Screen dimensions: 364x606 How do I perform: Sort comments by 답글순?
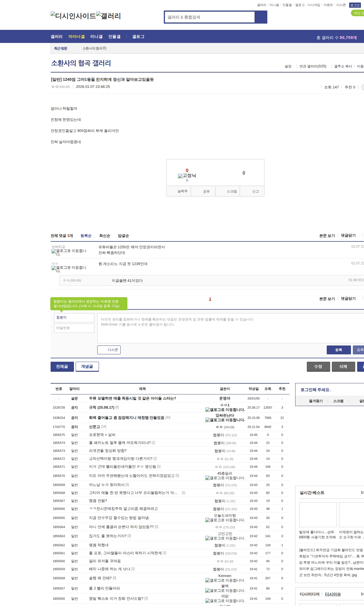click(123, 236)
